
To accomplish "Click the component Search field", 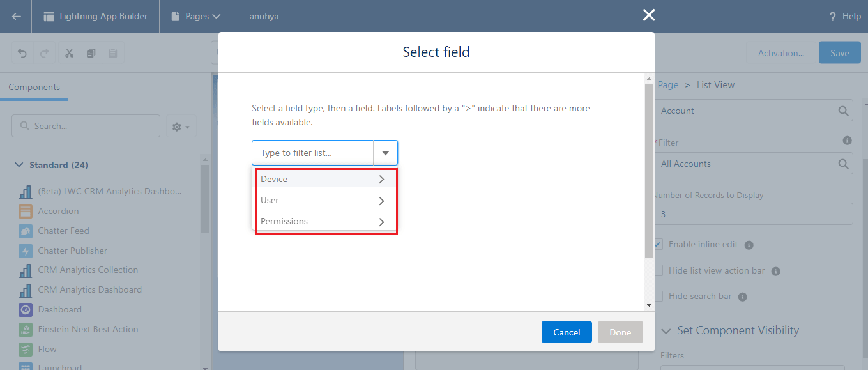I will (x=86, y=126).
